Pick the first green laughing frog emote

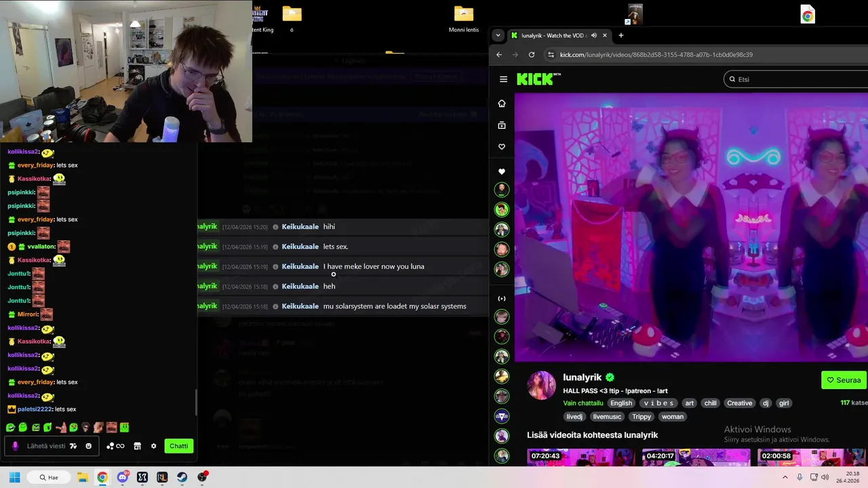click(x=10, y=428)
